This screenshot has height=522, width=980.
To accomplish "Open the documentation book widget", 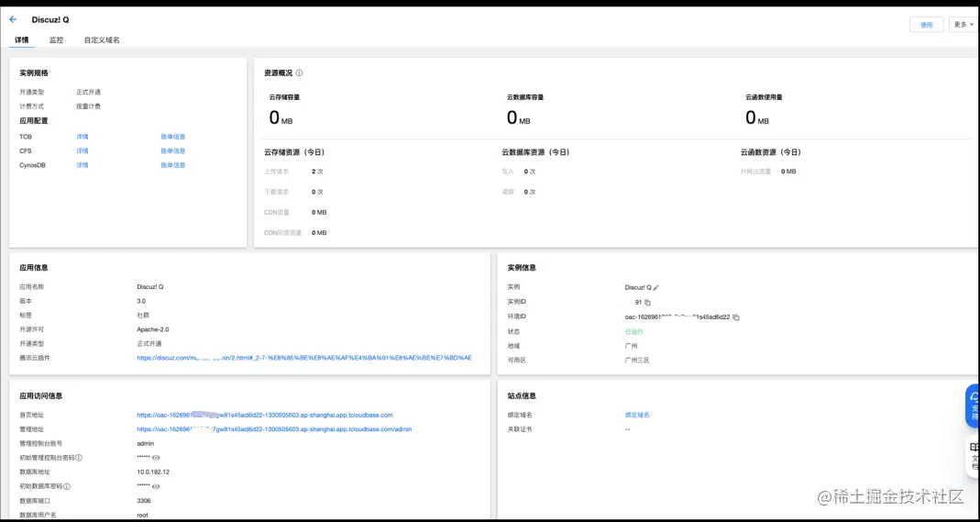I will [x=974, y=456].
